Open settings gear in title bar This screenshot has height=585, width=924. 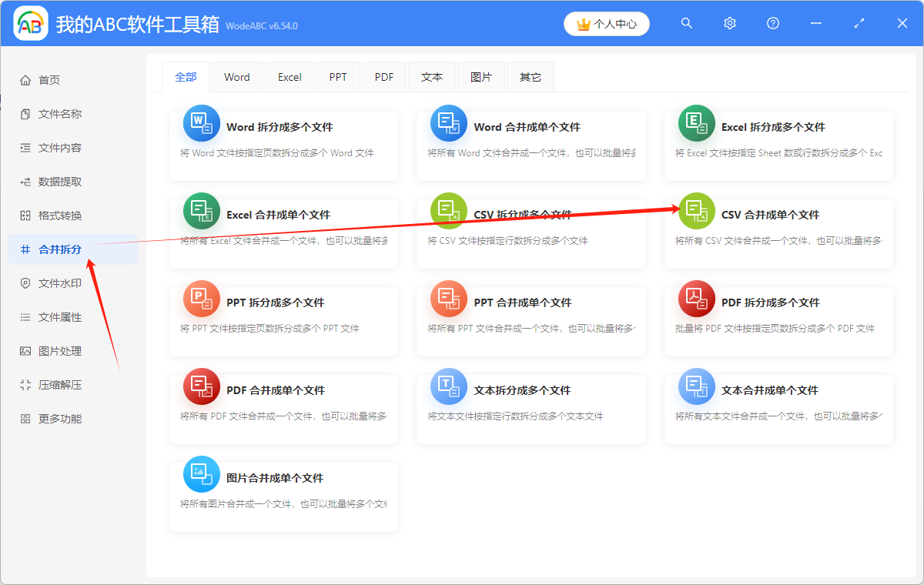tap(730, 24)
